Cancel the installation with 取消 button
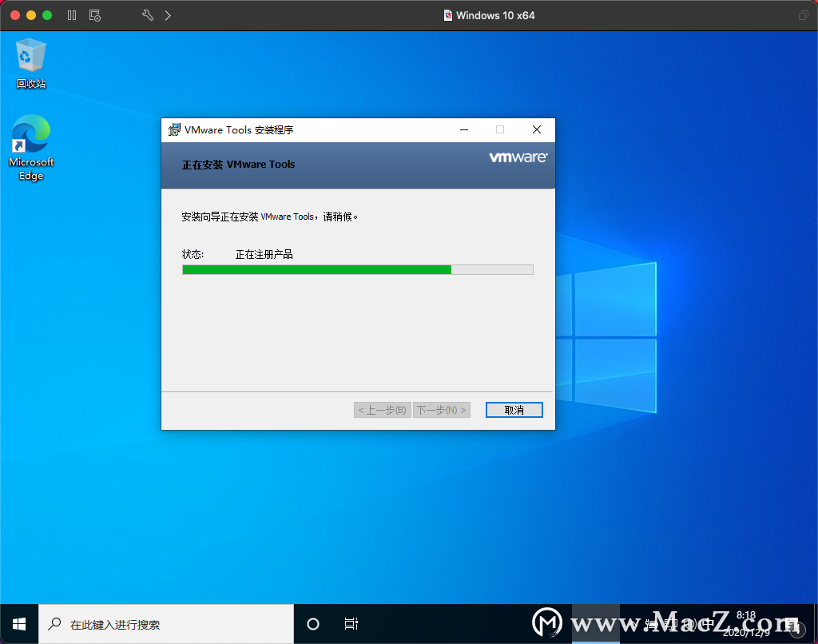The height and width of the screenshot is (644, 818). [514, 410]
